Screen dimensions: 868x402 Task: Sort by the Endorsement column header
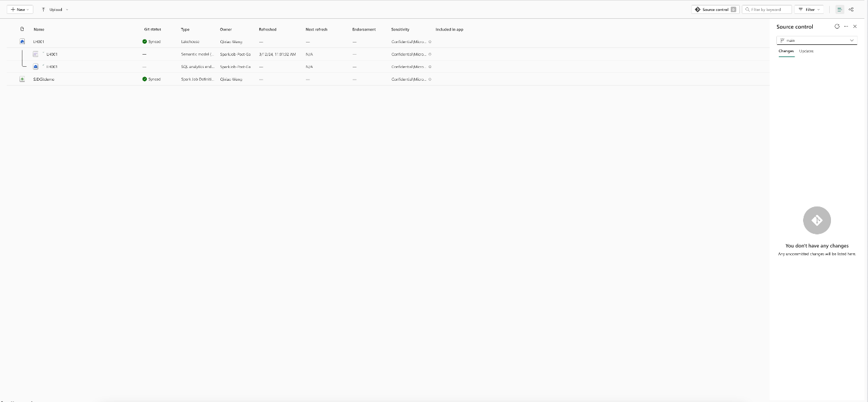(x=364, y=29)
